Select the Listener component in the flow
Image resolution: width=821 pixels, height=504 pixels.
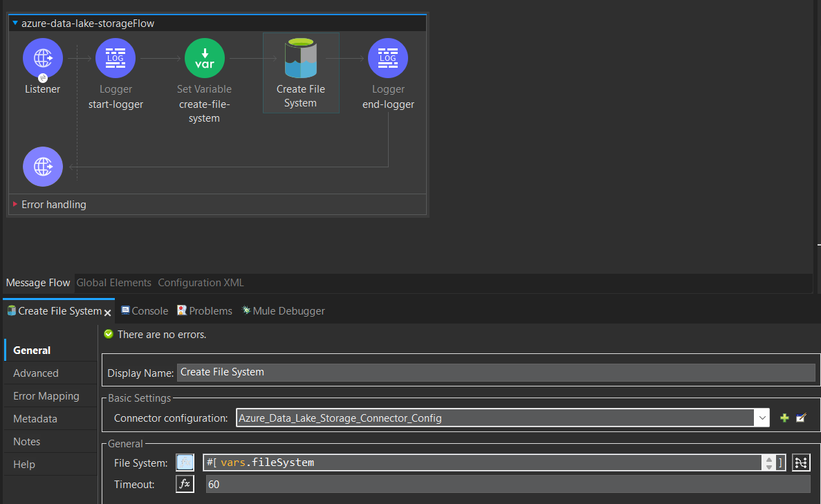(43, 58)
